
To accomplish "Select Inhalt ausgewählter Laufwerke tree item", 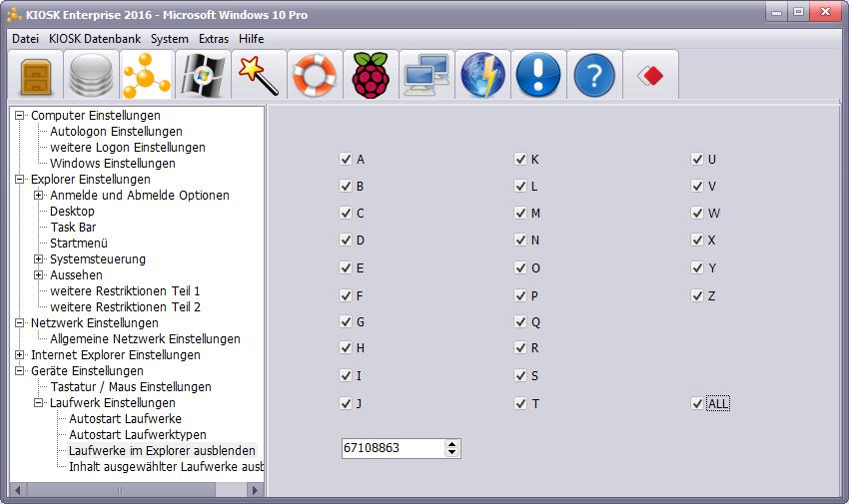I will click(166, 467).
